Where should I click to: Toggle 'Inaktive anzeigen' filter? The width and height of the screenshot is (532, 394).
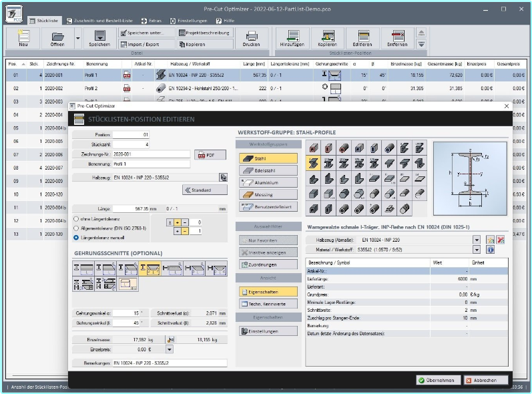tap(268, 252)
